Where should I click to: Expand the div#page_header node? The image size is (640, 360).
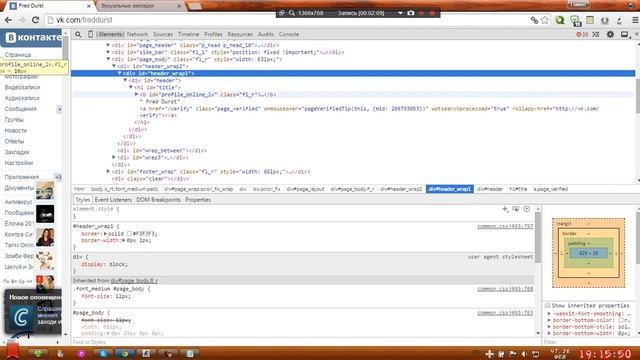(108, 45)
